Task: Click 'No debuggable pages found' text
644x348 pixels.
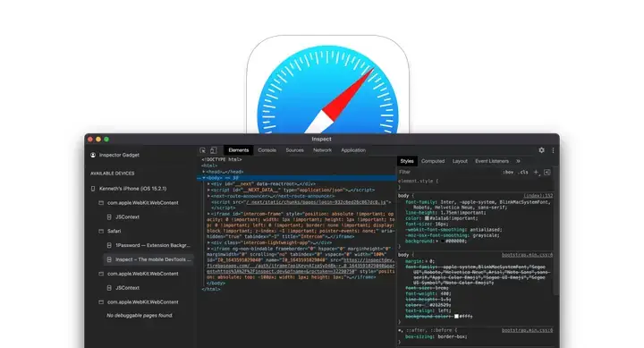Action: pos(140,316)
